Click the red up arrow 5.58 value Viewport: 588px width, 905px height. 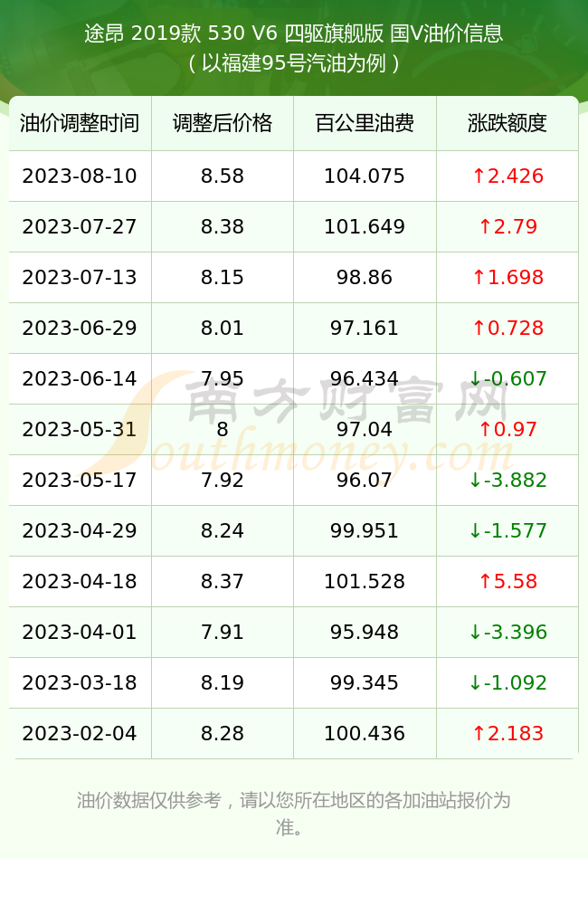(x=507, y=581)
